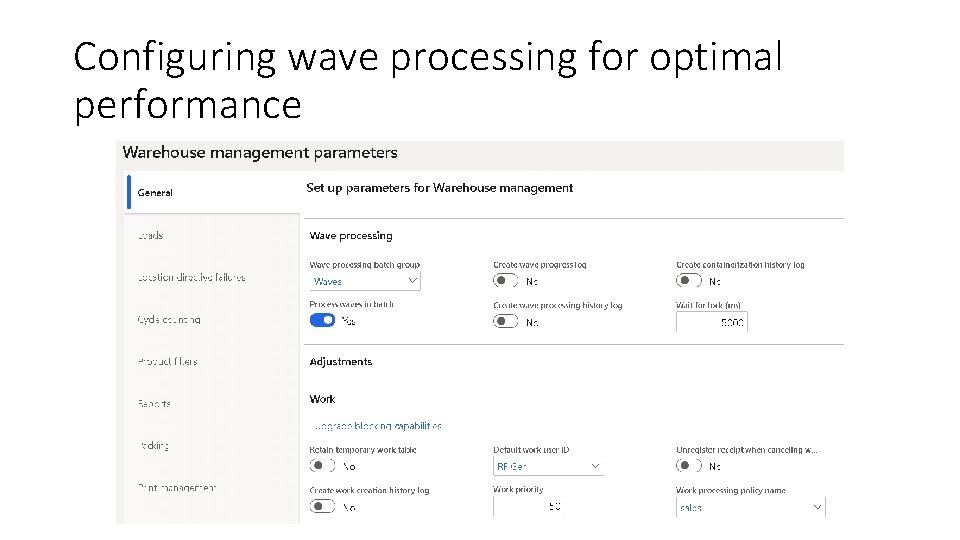Enable Create wave processing history log
This screenshot has height=540, width=960.
pos(506,321)
